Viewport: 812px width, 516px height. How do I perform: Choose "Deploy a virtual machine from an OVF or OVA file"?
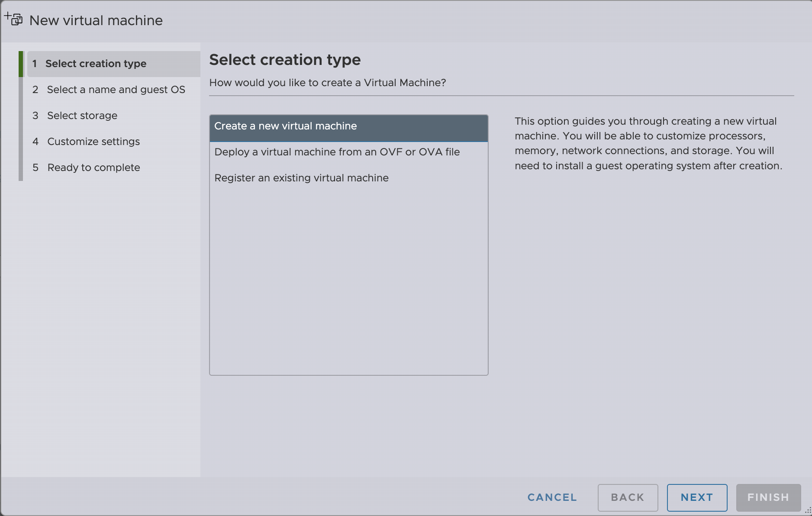337,152
